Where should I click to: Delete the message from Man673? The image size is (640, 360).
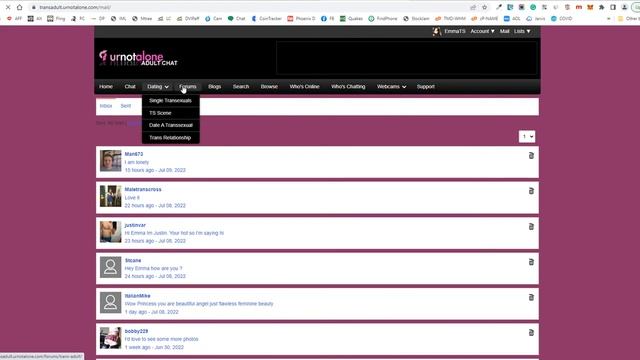tap(531, 156)
